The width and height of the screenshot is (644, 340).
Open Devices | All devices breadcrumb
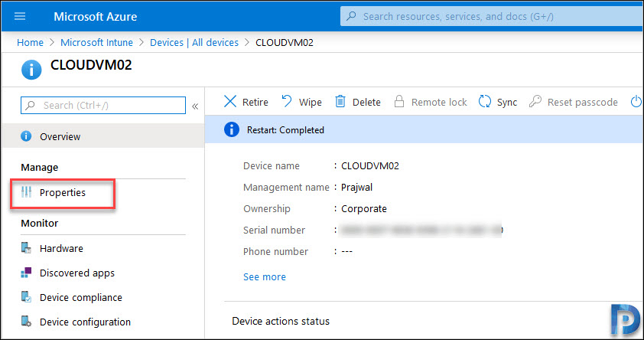[194, 42]
